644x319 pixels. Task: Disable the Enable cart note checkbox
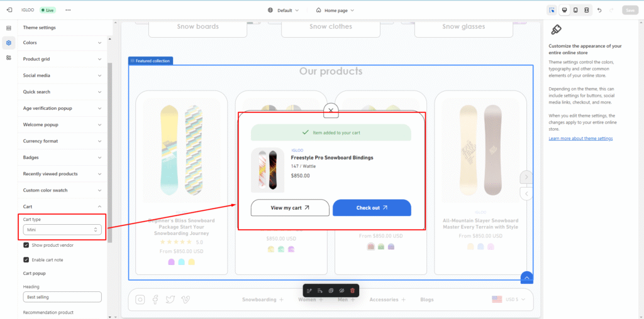point(26,259)
